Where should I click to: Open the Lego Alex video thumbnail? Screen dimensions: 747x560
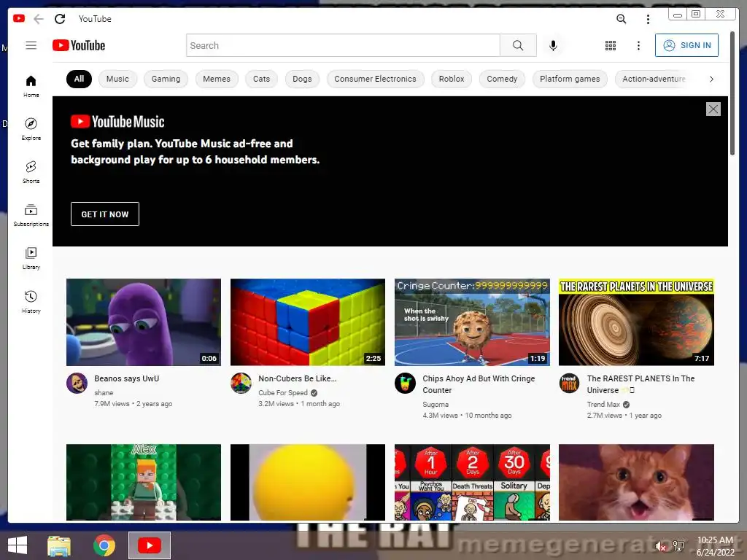(144, 483)
